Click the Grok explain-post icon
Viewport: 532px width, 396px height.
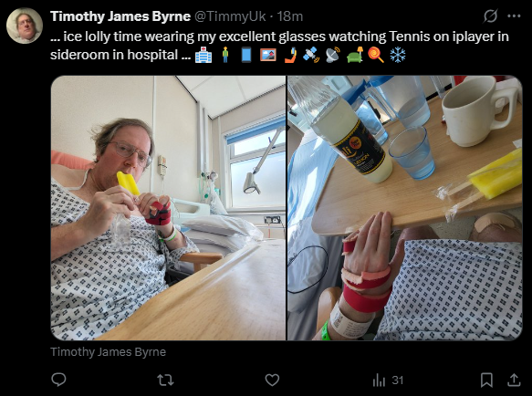(490, 16)
